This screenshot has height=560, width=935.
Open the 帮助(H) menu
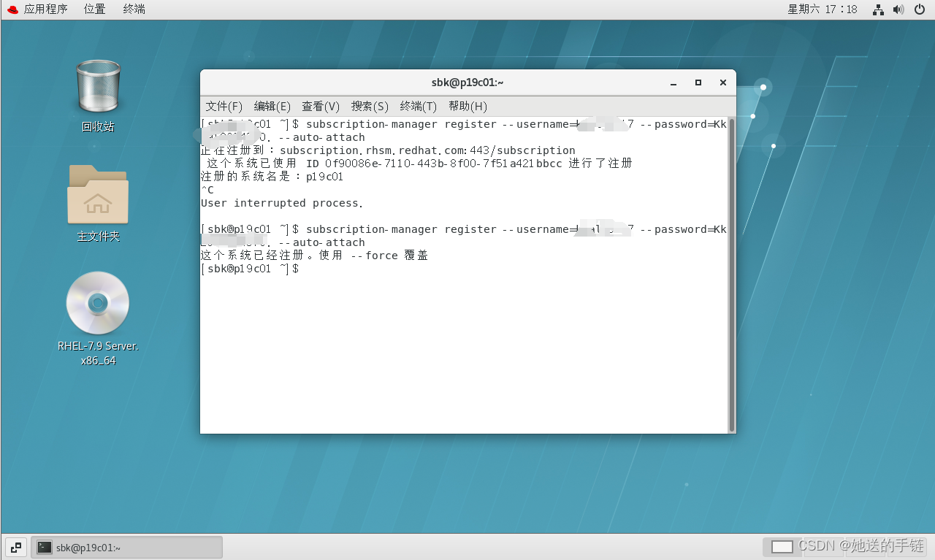click(467, 107)
